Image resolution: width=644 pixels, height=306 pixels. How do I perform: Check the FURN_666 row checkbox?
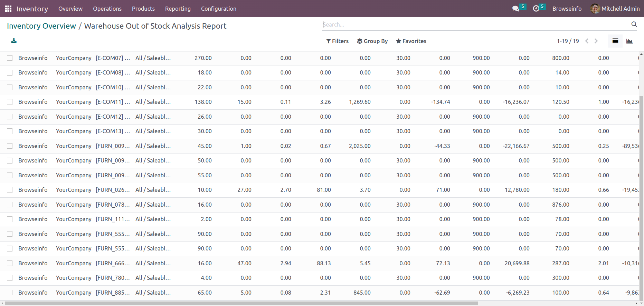[x=10, y=263]
